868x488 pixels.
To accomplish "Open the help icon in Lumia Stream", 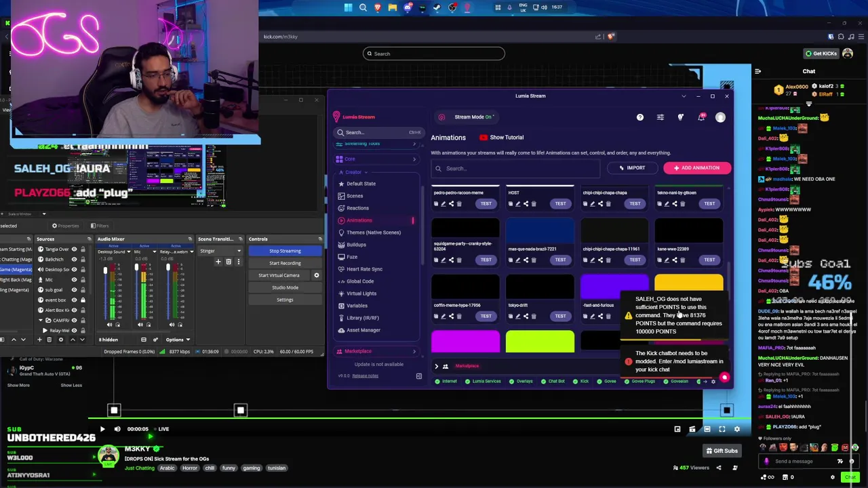I will click(639, 117).
